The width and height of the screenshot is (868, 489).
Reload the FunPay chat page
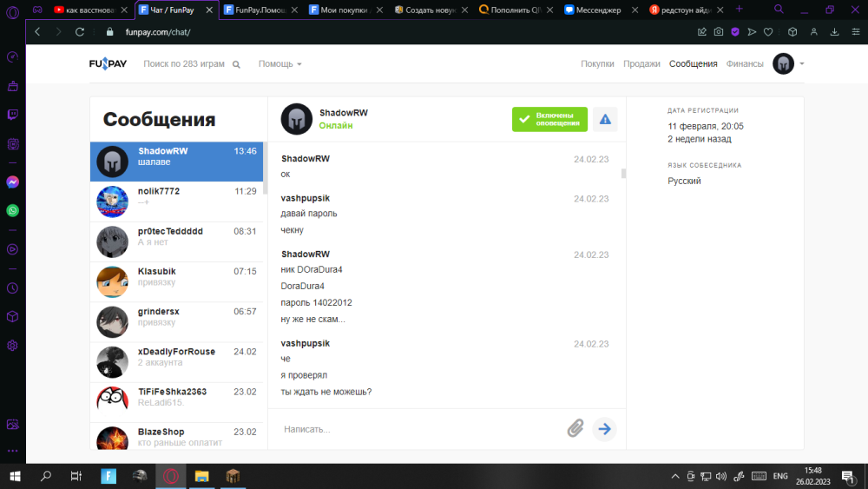[x=80, y=32]
